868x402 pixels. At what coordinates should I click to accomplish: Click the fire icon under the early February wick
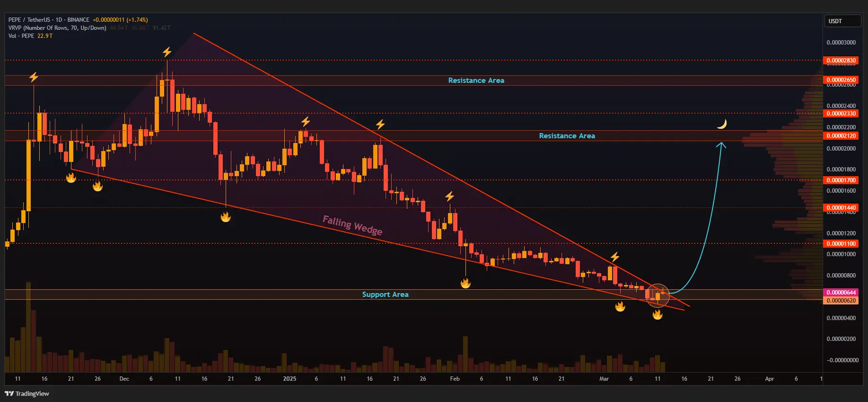pyautogui.click(x=465, y=283)
